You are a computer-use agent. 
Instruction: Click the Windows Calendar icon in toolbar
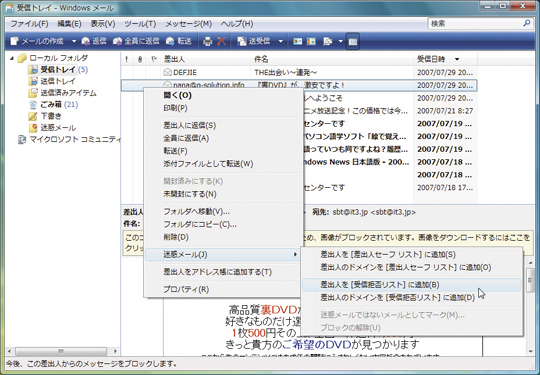(311, 41)
